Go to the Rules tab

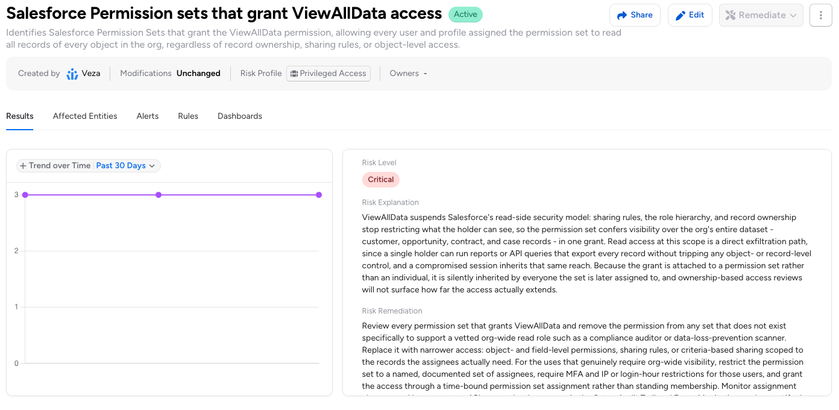[x=188, y=116]
